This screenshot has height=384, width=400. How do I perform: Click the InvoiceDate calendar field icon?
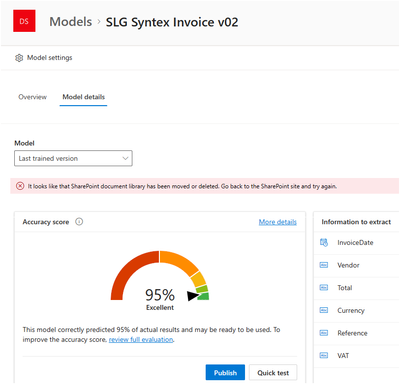pyautogui.click(x=324, y=242)
